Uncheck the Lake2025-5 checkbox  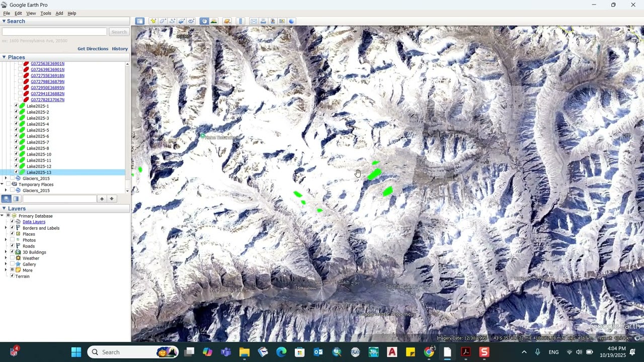coord(16,130)
